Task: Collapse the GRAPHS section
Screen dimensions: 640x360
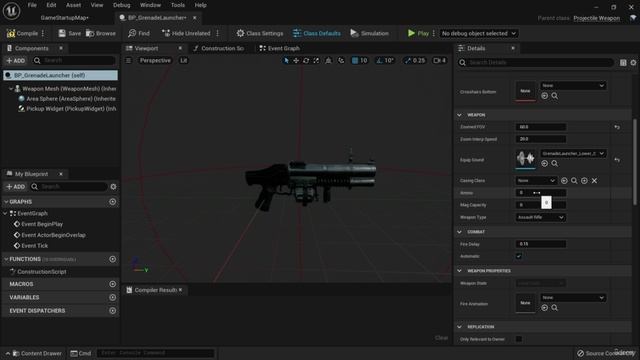Action: [6, 202]
